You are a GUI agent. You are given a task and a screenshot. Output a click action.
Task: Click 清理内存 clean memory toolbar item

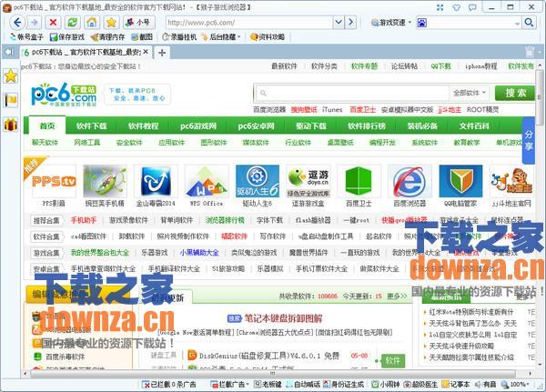(x=107, y=37)
